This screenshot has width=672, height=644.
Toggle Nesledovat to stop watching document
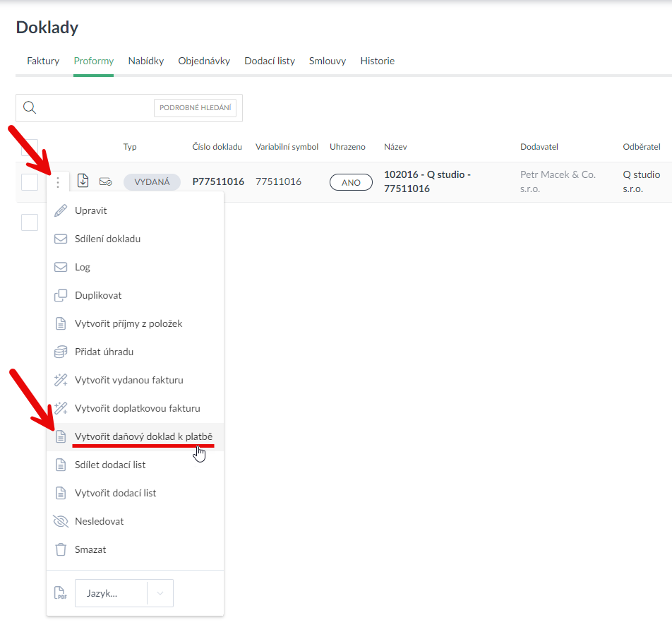point(99,521)
